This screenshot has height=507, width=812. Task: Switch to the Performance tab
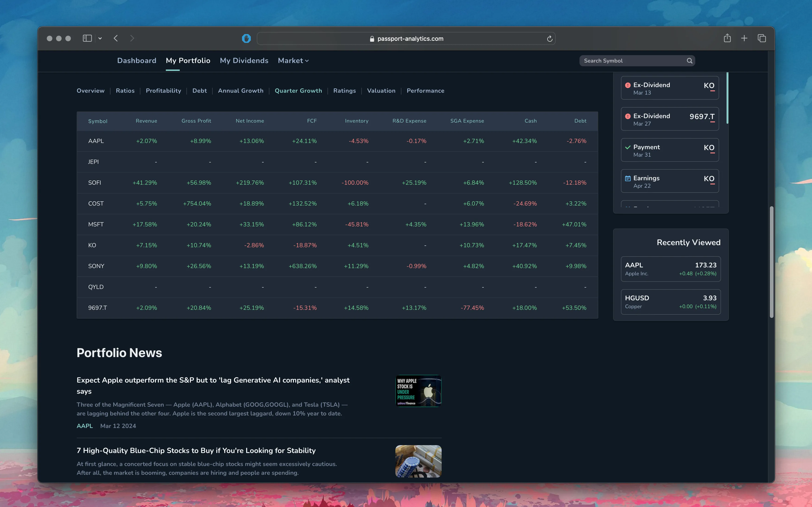point(425,91)
